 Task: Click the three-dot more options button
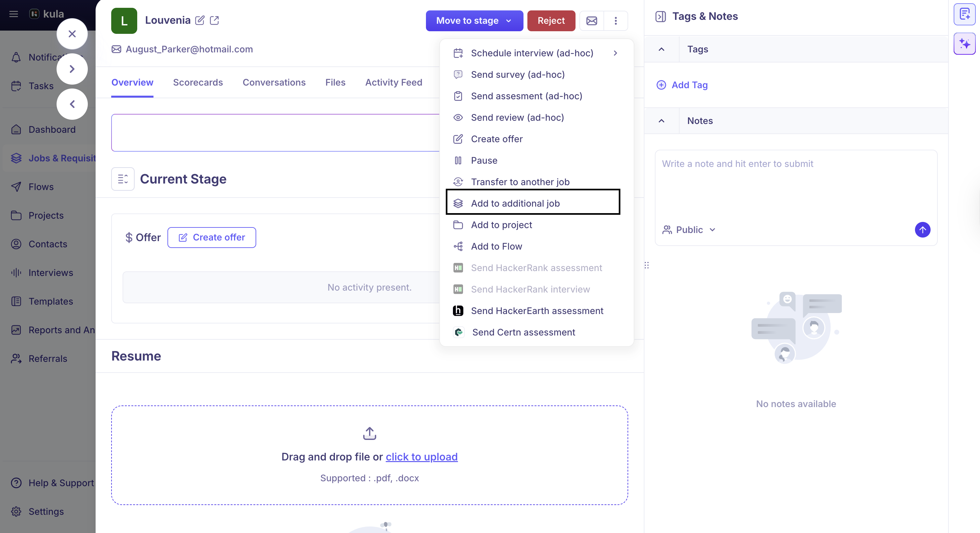coord(616,20)
